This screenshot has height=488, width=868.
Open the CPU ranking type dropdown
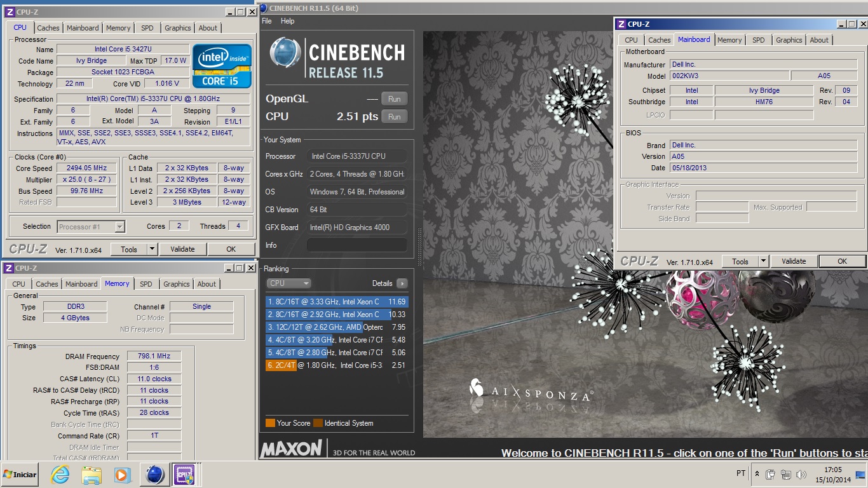[x=288, y=283]
